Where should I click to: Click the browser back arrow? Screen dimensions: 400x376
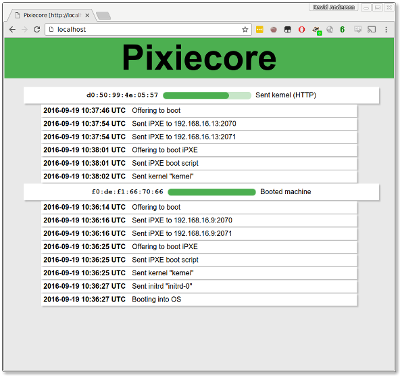[x=13, y=30]
